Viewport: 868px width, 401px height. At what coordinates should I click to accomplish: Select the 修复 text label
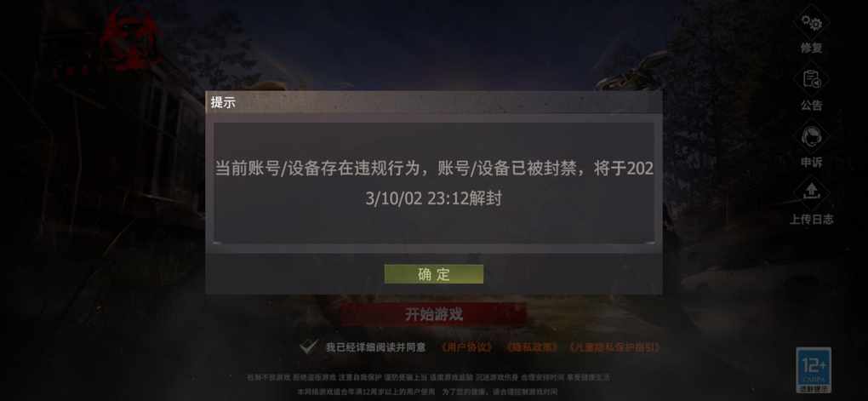pos(812,49)
